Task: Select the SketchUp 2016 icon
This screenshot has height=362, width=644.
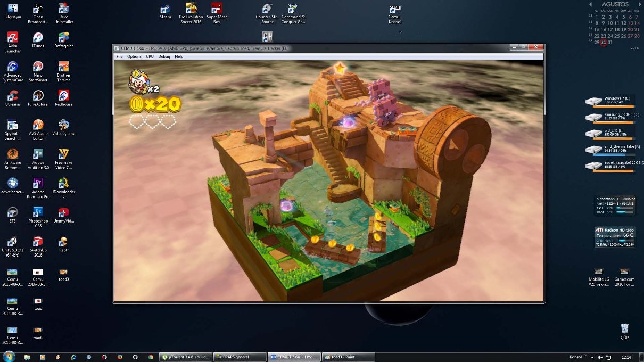Action: pos(38,247)
